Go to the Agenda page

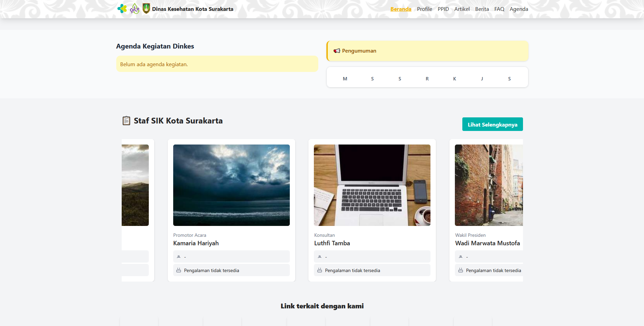[519, 9]
